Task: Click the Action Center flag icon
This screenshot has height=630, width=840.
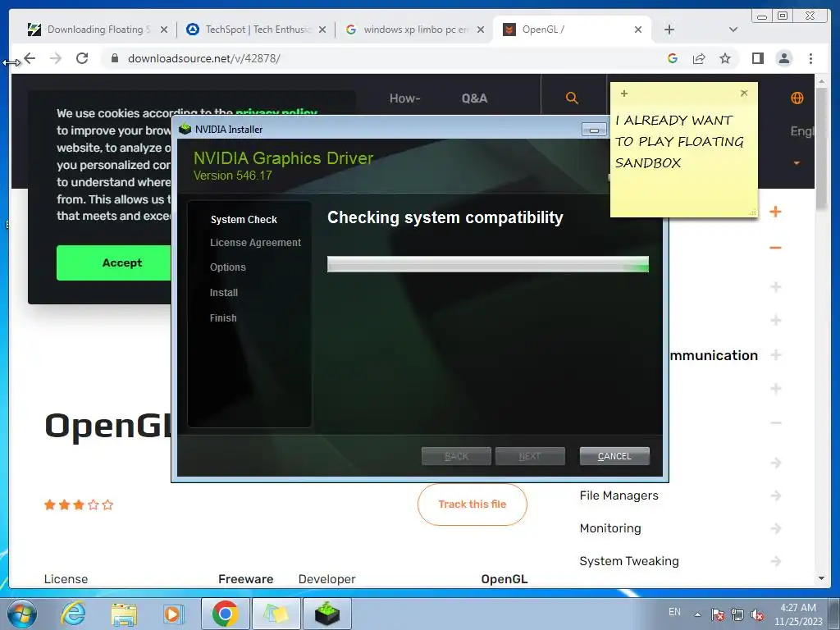Action: click(x=717, y=614)
